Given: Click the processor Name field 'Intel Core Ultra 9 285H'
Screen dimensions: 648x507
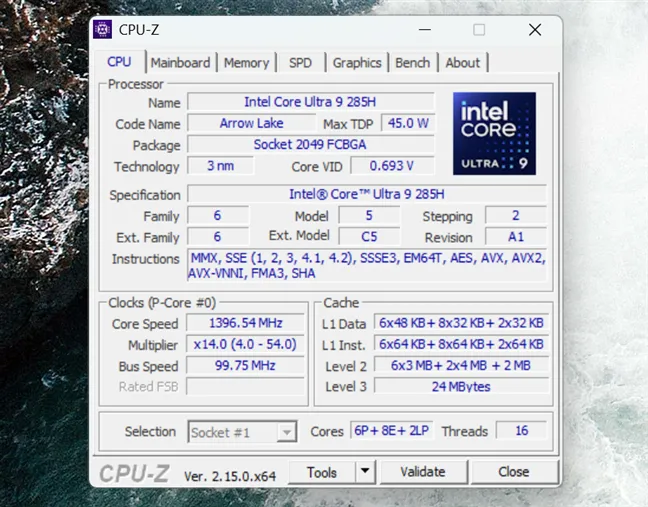Looking at the screenshot, I should [x=310, y=102].
